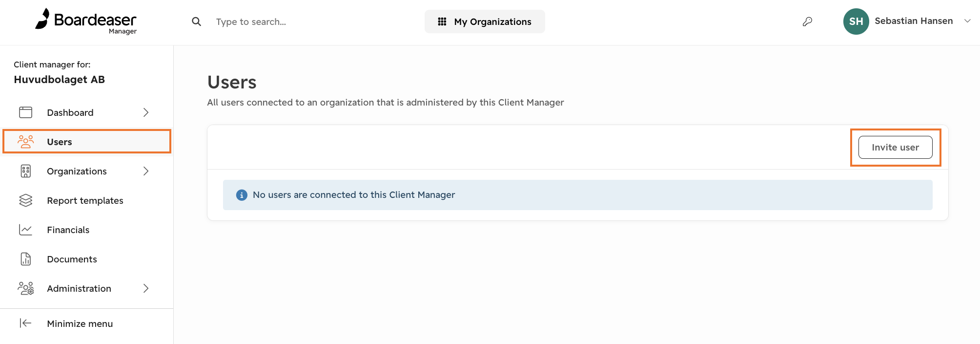Open the My Organizations button
The width and height of the screenshot is (980, 344).
485,21
